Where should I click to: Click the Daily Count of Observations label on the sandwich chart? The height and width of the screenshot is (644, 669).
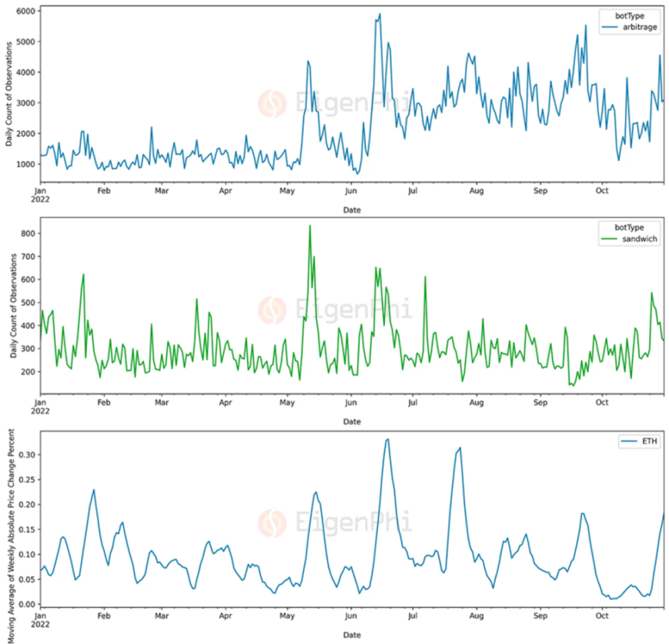click(14, 305)
